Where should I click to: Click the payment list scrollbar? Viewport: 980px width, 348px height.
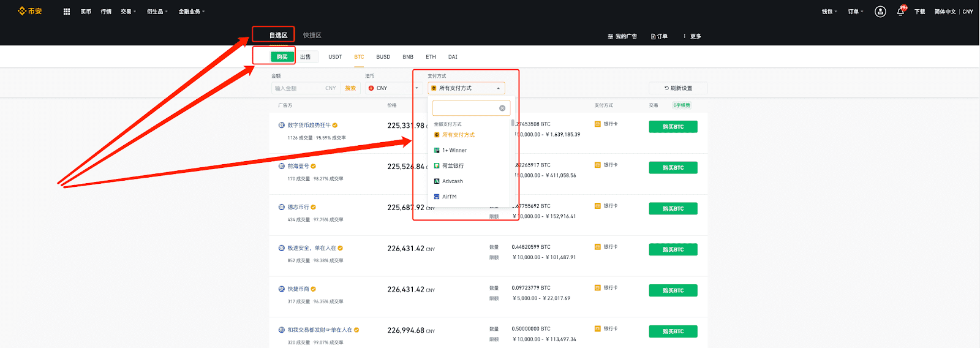point(513,123)
